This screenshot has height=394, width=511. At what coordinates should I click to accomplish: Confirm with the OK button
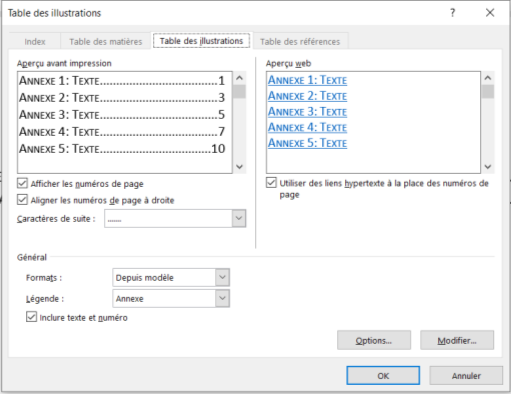pyautogui.click(x=383, y=376)
